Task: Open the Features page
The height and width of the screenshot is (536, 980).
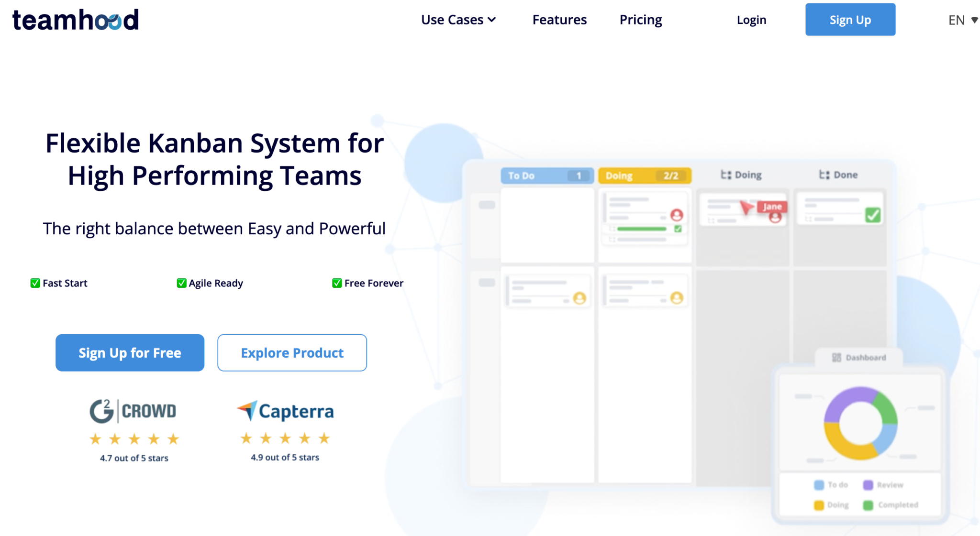Action: 559,20
